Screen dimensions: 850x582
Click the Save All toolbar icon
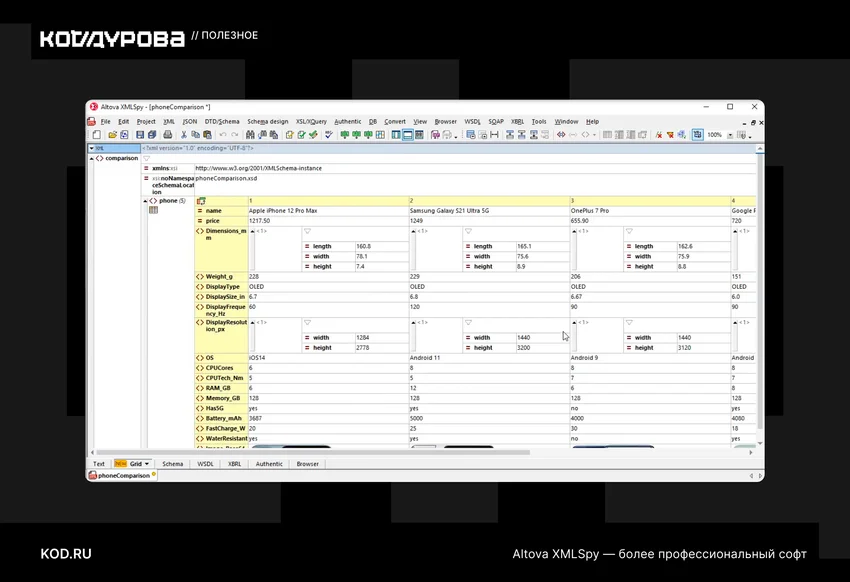click(152, 135)
